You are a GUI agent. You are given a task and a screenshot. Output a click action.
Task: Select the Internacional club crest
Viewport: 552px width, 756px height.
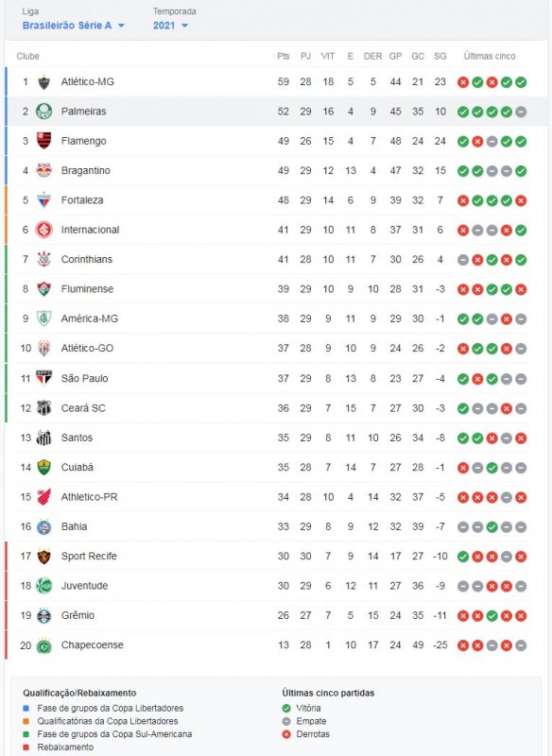tap(42, 230)
